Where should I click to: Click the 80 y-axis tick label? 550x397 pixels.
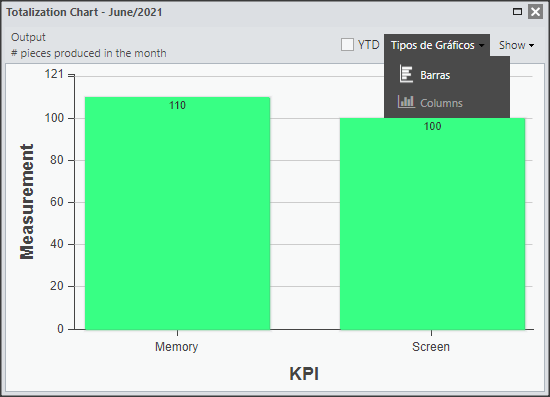(56, 160)
